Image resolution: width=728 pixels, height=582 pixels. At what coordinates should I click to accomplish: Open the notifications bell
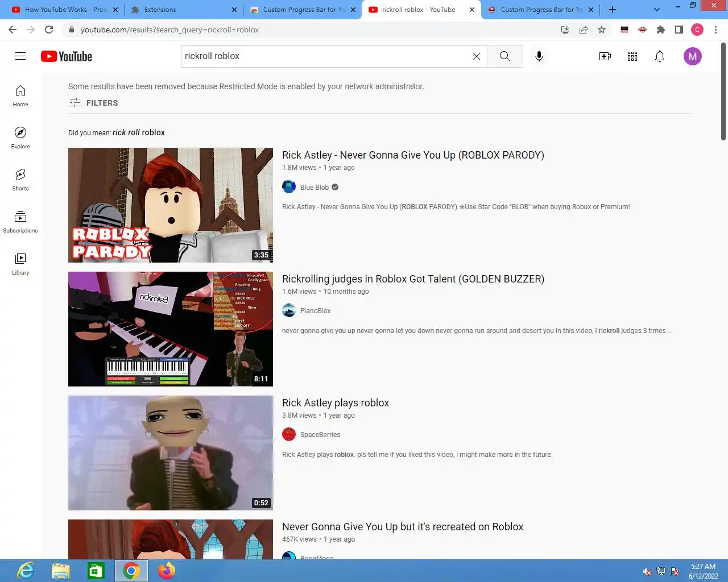point(660,56)
